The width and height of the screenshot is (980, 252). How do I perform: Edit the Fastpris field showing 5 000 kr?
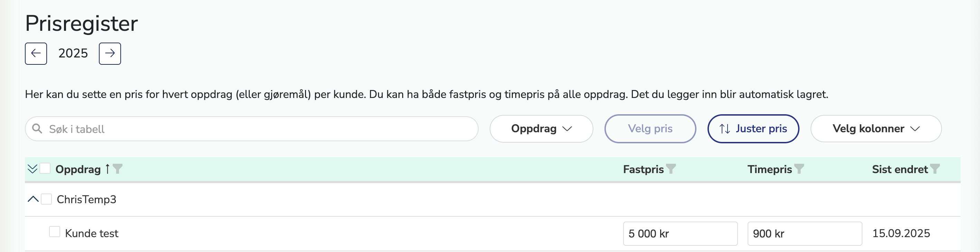[680, 234]
